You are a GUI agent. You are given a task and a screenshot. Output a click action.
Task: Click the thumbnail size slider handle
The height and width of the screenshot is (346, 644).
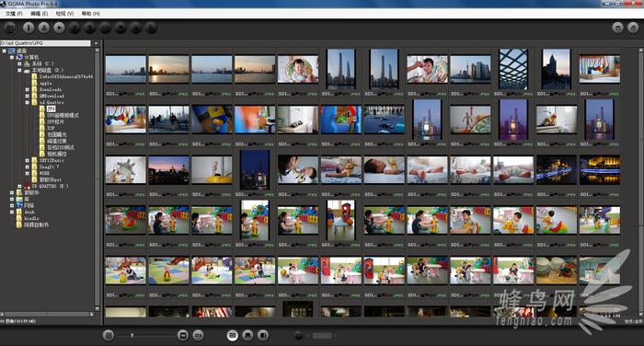coord(132,335)
